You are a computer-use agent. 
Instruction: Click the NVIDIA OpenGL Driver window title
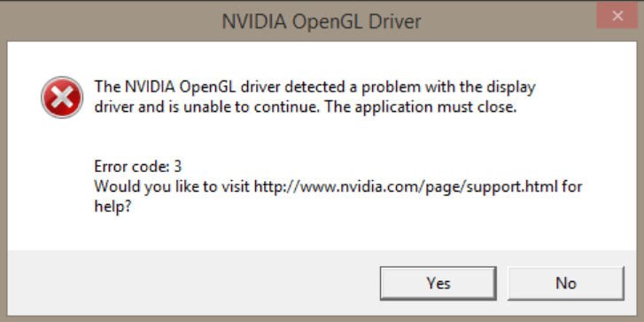[x=322, y=21]
